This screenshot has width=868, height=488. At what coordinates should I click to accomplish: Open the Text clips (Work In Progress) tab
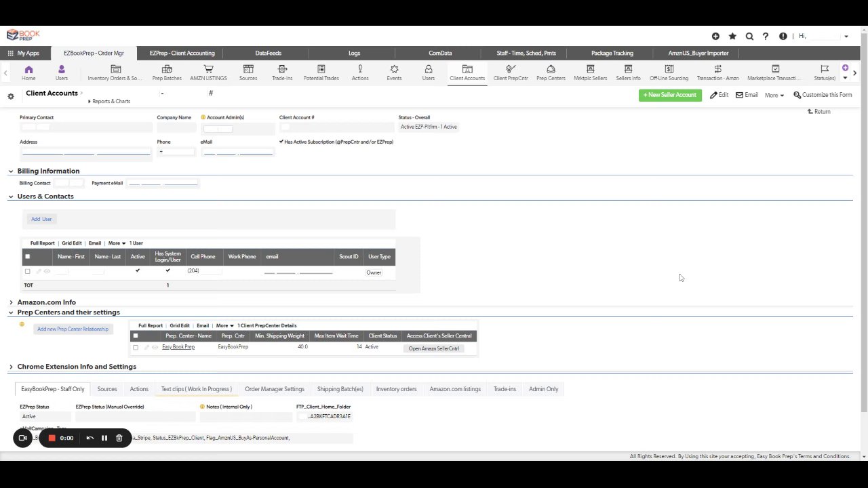coord(196,389)
